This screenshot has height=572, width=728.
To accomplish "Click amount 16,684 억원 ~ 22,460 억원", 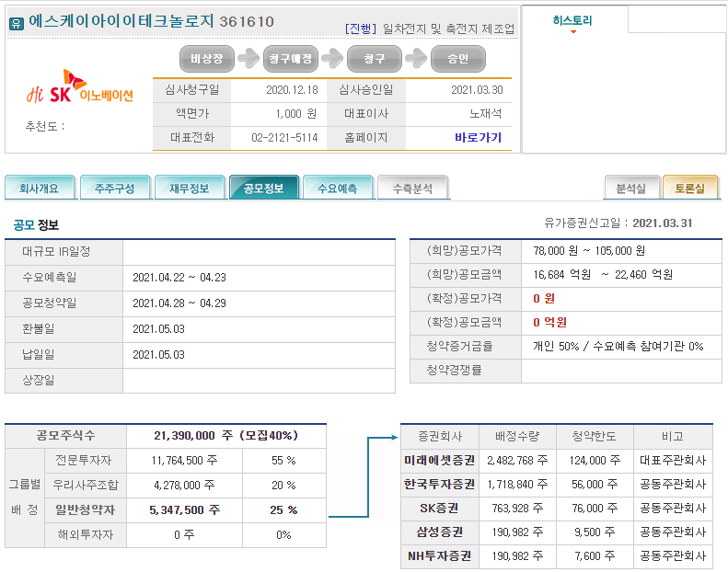I will 603,275.
